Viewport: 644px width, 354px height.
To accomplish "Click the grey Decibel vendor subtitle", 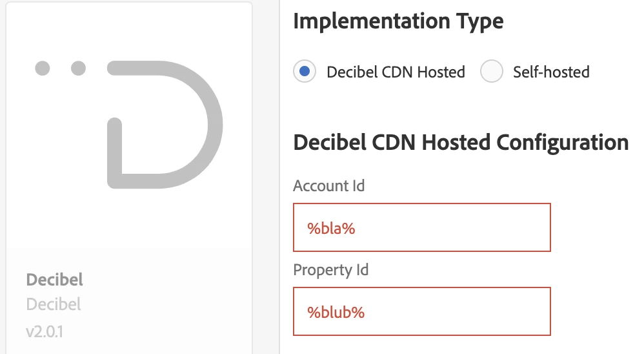I will 54,305.
